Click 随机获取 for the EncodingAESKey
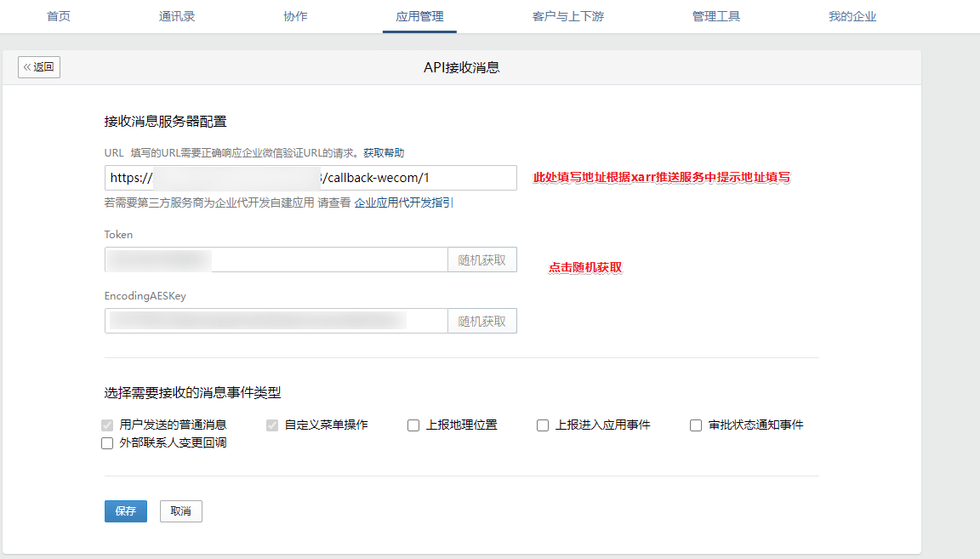Image resolution: width=980 pixels, height=559 pixels. coord(482,321)
